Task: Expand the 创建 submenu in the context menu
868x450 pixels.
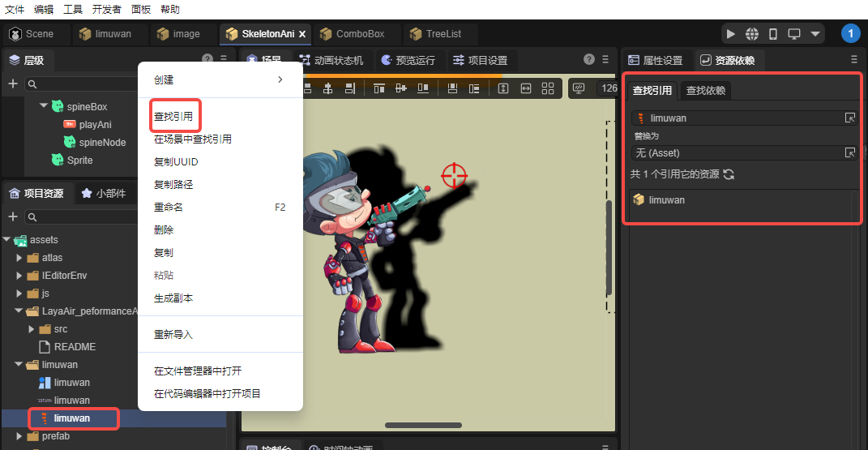Action: click(x=280, y=79)
